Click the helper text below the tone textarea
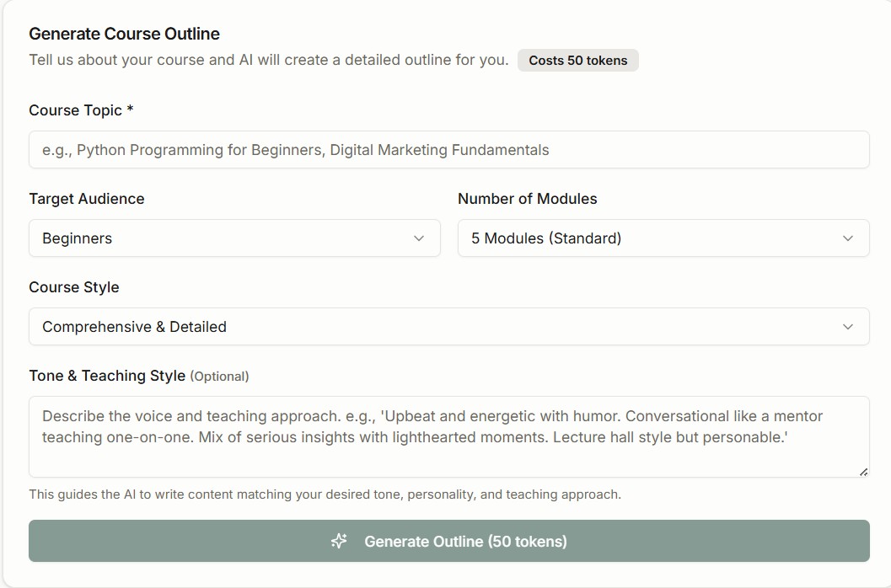 pos(325,494)
